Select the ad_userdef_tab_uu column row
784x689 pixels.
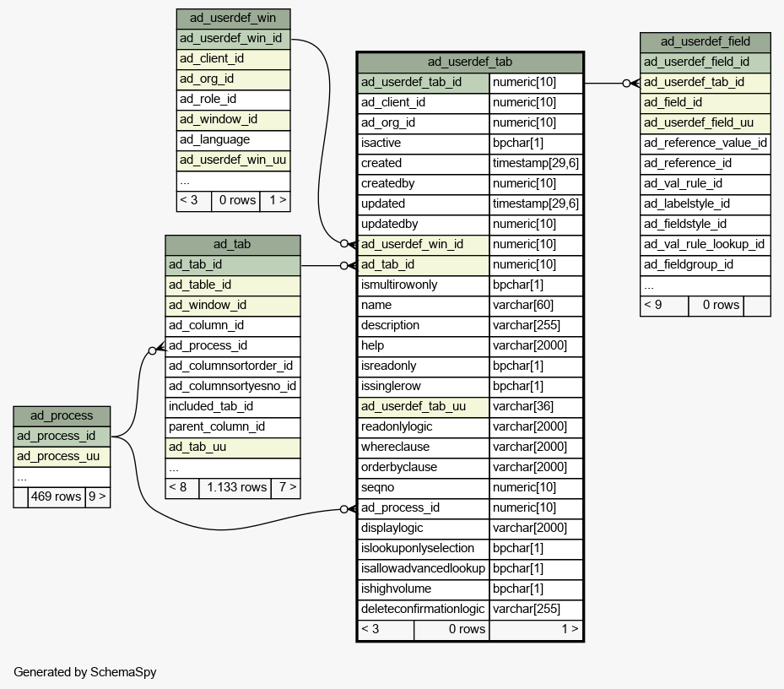pyautogui.click(x=423, y=406)
